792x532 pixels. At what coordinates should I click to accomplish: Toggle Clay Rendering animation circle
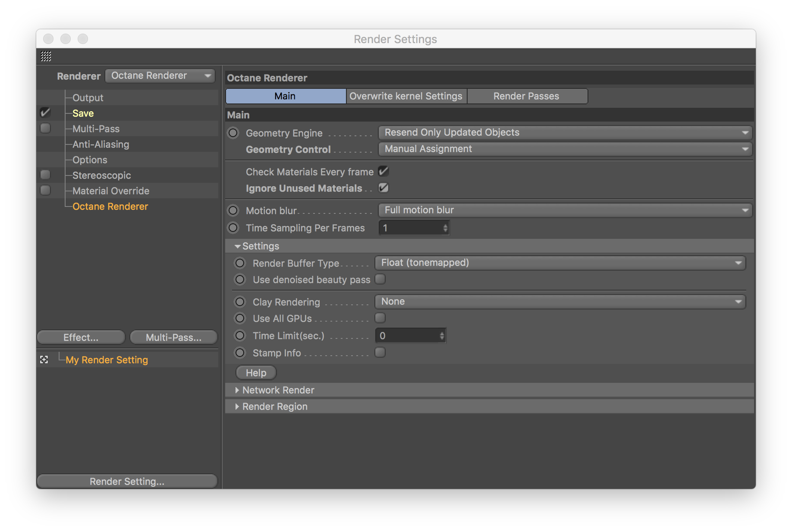coord(240,302)
